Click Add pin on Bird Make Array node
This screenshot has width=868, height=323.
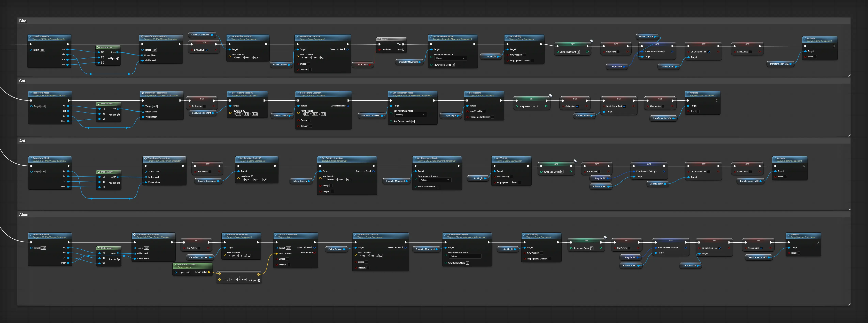114,58
